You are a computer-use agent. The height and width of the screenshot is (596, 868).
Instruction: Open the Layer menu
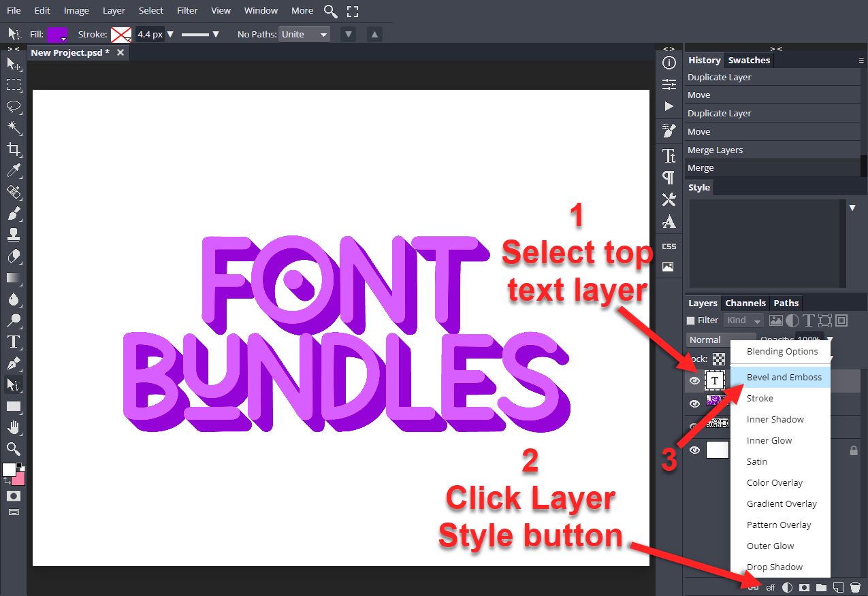pyautogui.click(x=114, y=10)
